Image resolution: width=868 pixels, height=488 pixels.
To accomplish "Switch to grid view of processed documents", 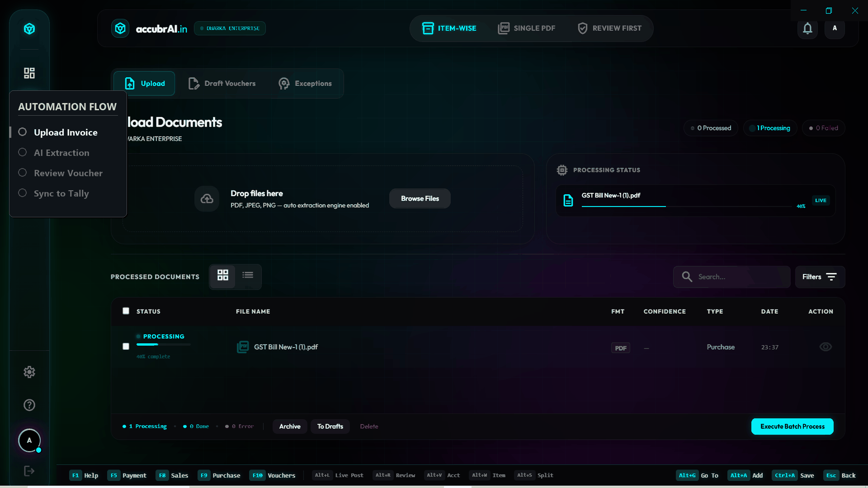I will [x=223, y=275].
